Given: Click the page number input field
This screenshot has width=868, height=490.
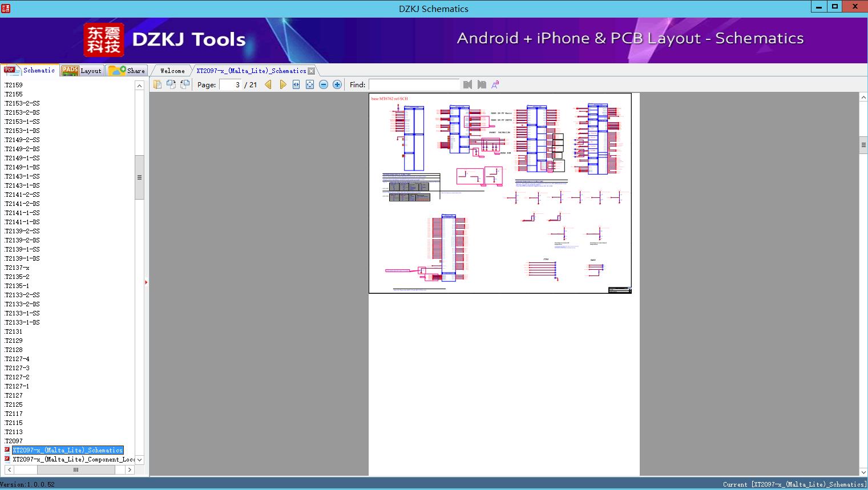Looking at the screenshot, I should click(x=231, y=84).
